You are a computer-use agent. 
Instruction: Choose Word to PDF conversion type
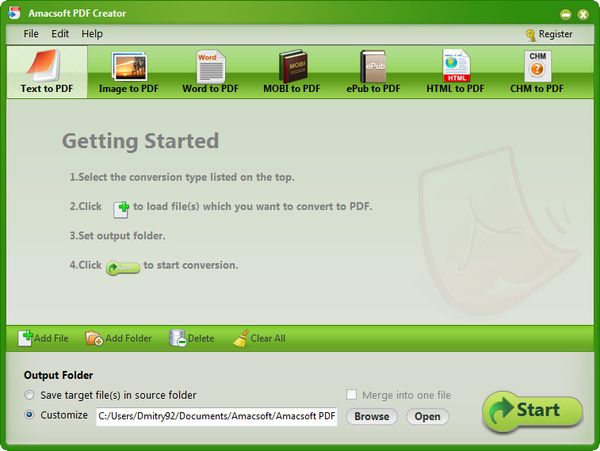[x=210, y=72]
